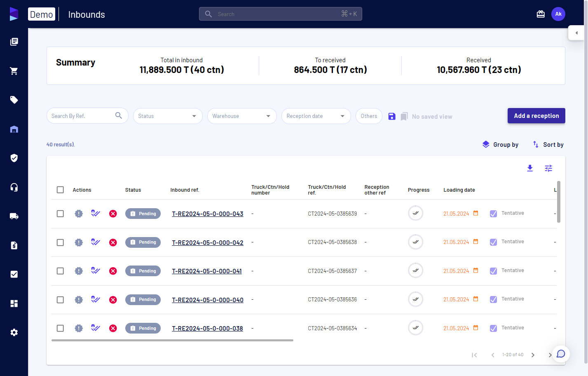Image resolution: width=588 pixels, height=376 pixels.
Task: Open the warehouse sidebar icon
Action: [14, 129]
